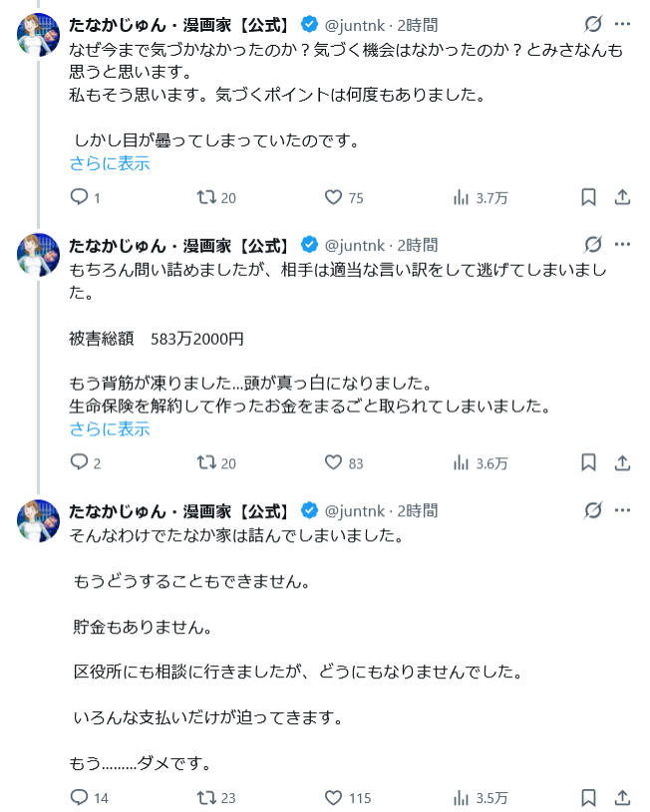Open more options on the 被害総額 tweet

(x=622, y=244)
